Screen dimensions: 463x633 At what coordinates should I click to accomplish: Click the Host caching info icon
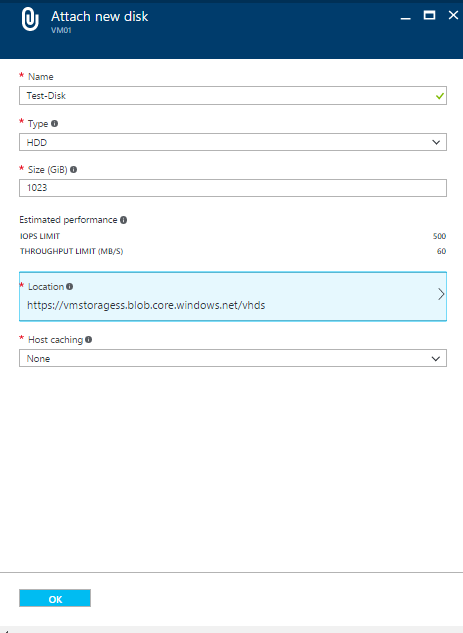(x=88, y=340)
